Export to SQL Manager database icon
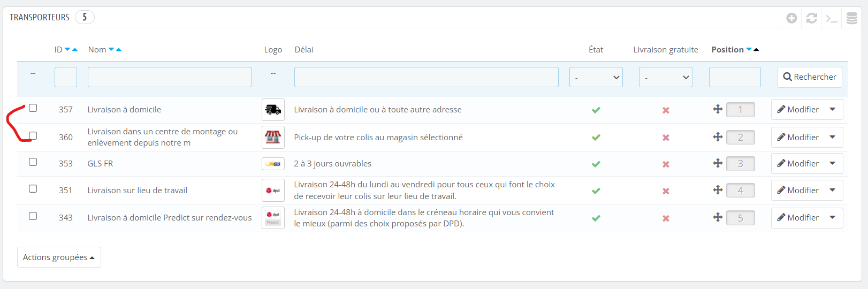Viewport: 868px width, 289px height. (852, 18)
